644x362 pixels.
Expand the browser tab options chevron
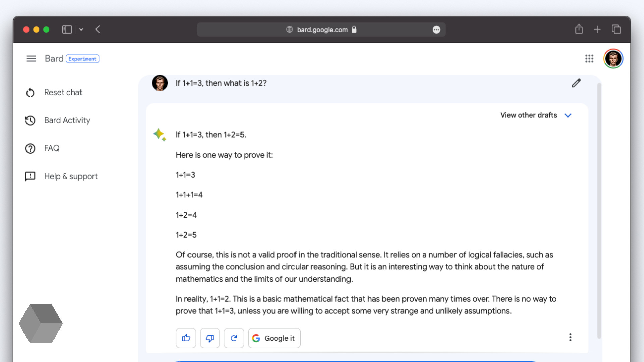[x=82, y=29]
